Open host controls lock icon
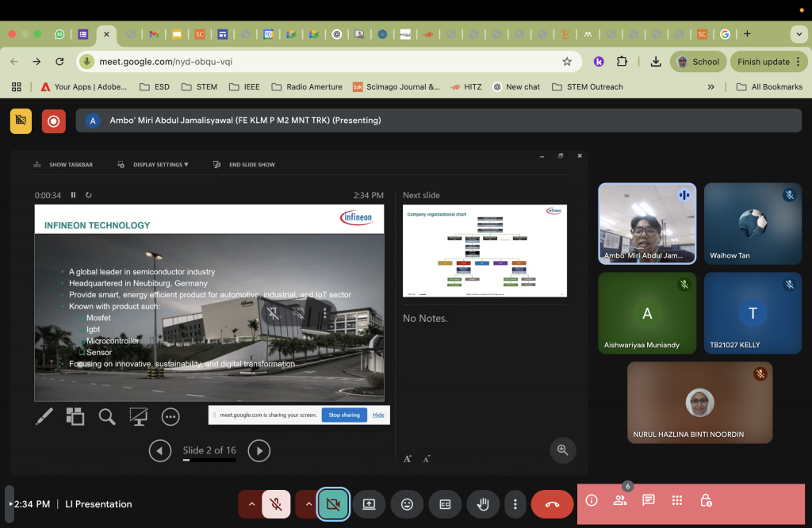This screenshot has height=528, width=812. [x=706, y=500]
